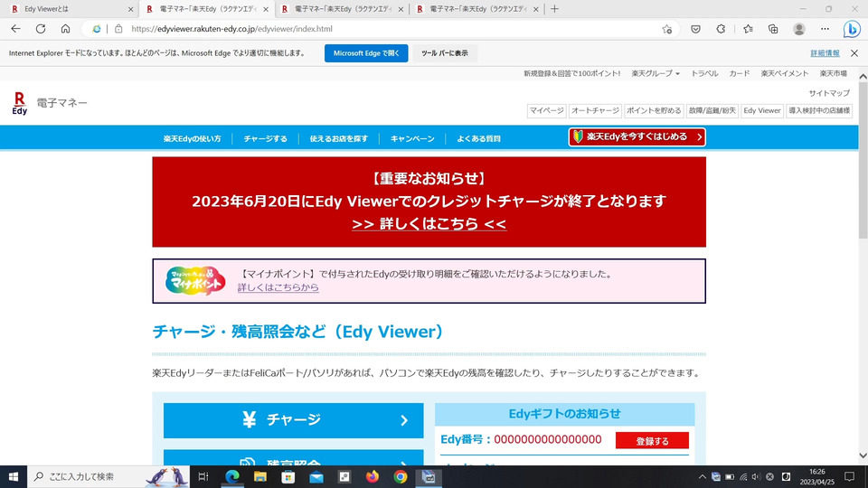The image size is (868, 488).
Task: Switch to the fourth 電子マネー楽天Edy tab
Action: [x=478, y=9]
